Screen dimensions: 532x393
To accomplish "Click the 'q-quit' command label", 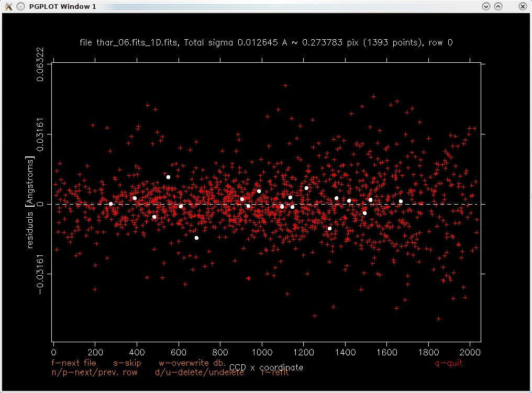I will point(449,363).
